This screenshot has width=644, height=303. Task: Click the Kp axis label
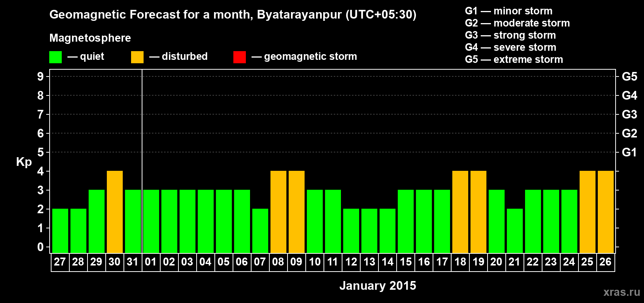[x=24, y=162]
